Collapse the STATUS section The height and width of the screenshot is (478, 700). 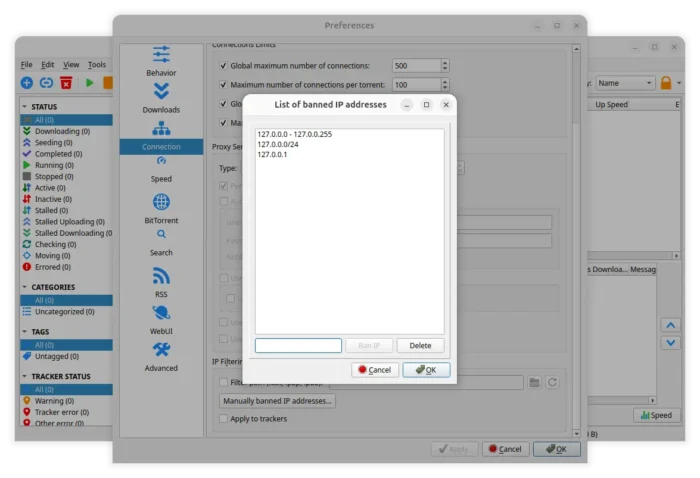coord(25,107)
